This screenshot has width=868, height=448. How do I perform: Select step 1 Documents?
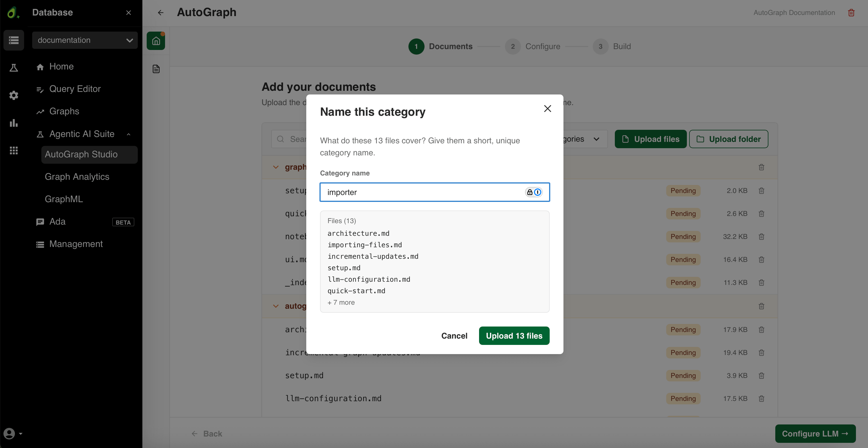click(440, 47)
